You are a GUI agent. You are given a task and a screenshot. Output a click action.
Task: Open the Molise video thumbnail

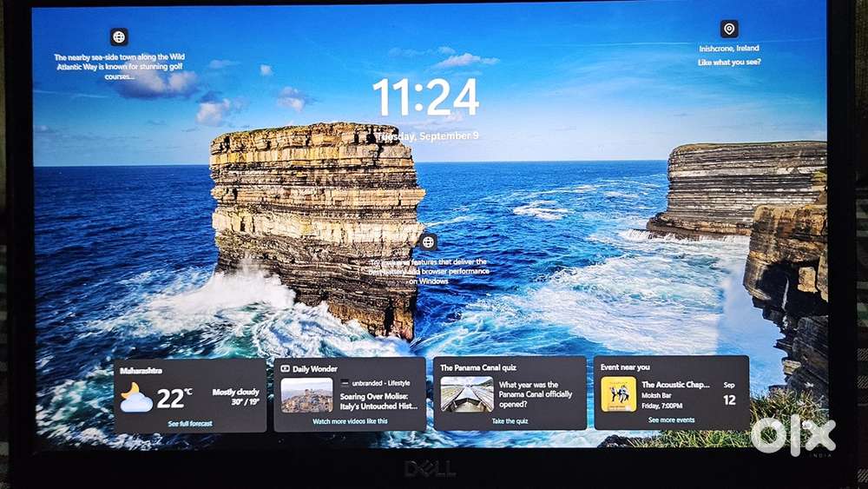[x=306, y=395]
